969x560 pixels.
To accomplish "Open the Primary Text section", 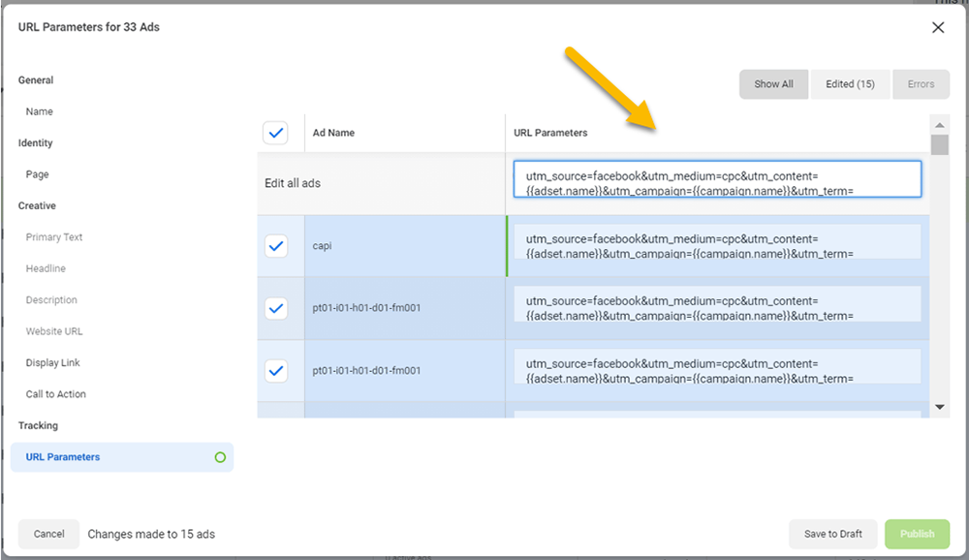I will (54, 237).
